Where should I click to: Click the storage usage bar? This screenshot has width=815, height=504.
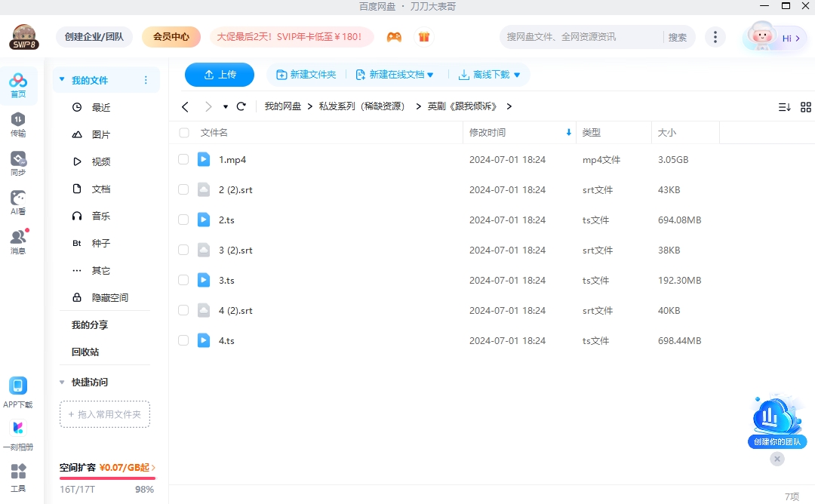pos(106,477)
